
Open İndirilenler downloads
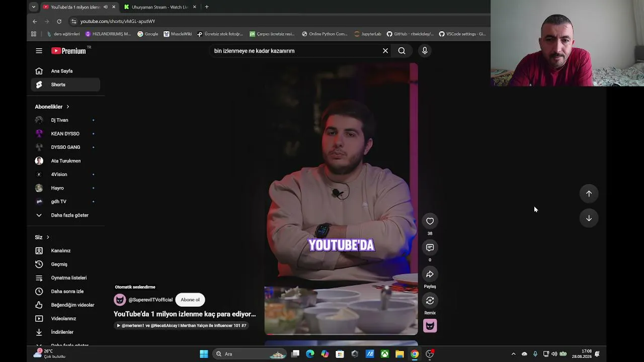tap(65, 332)
